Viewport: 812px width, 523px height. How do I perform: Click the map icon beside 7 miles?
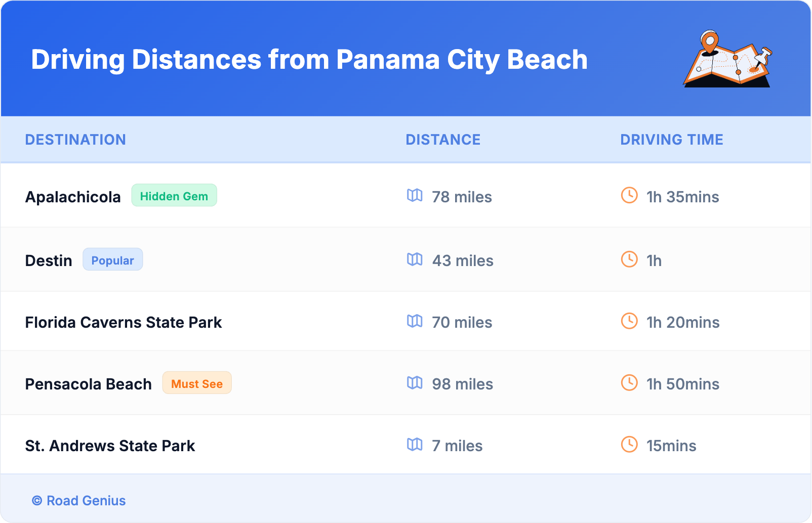click(415, 445)
